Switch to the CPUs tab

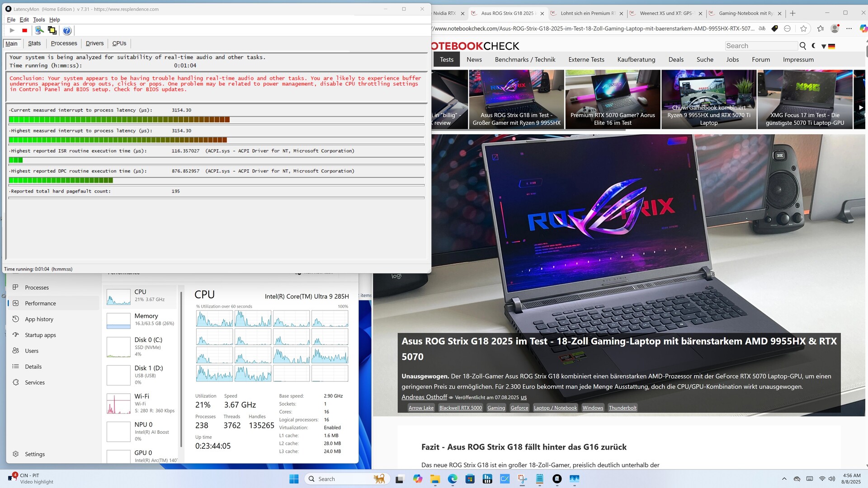click(x=119, y=43)
